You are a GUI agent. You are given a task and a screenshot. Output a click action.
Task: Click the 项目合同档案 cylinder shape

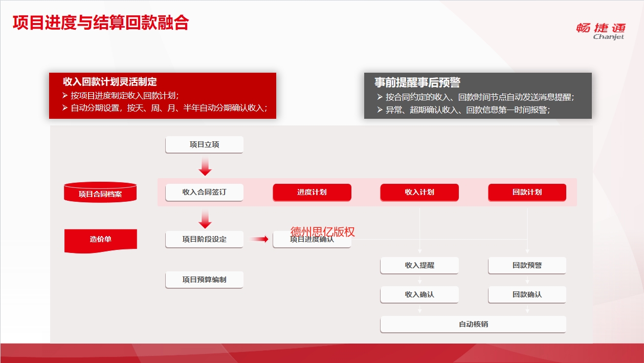(100, 193)
